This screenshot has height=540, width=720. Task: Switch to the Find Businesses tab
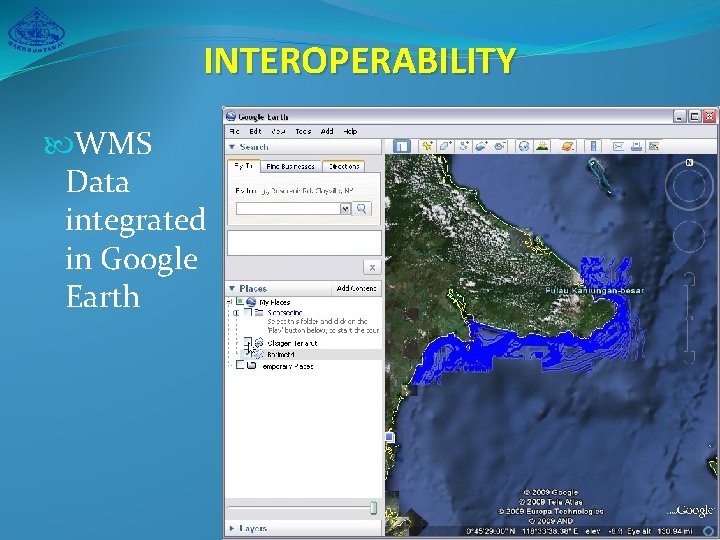[291, 166]
